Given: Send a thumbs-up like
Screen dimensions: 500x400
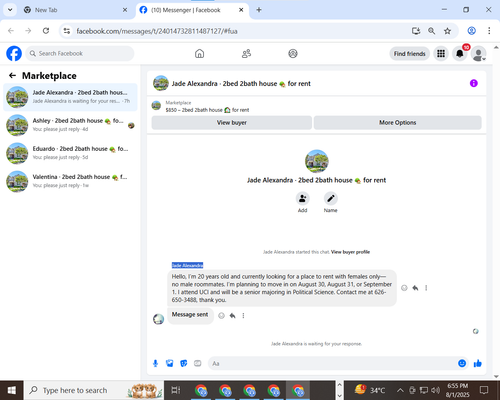Looking at the screenshot, I should (x=478, y=363).
